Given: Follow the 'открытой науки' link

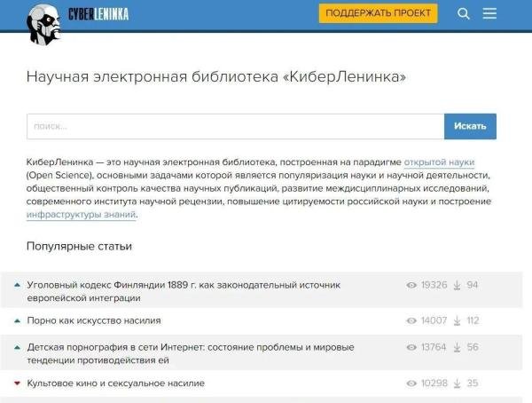Looking at the screenshot, I should (x=439, y=162).
